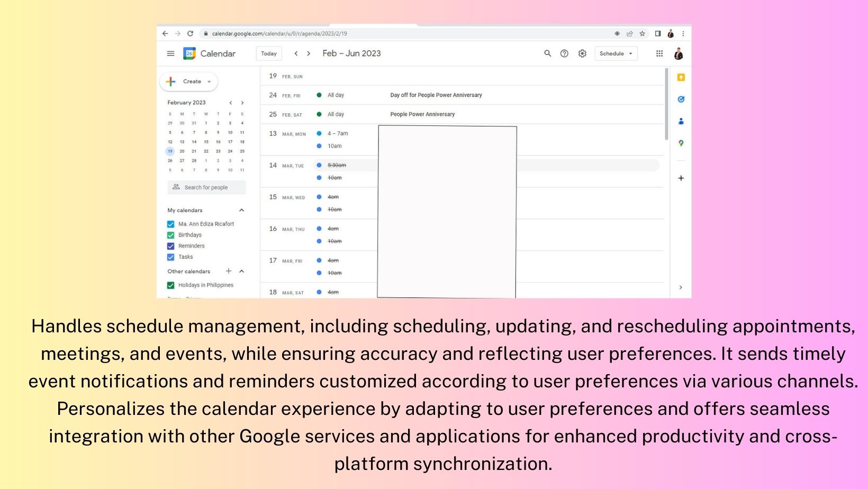Click the browser address bar URL
868x489 pixels.
[x=279, y=33]
